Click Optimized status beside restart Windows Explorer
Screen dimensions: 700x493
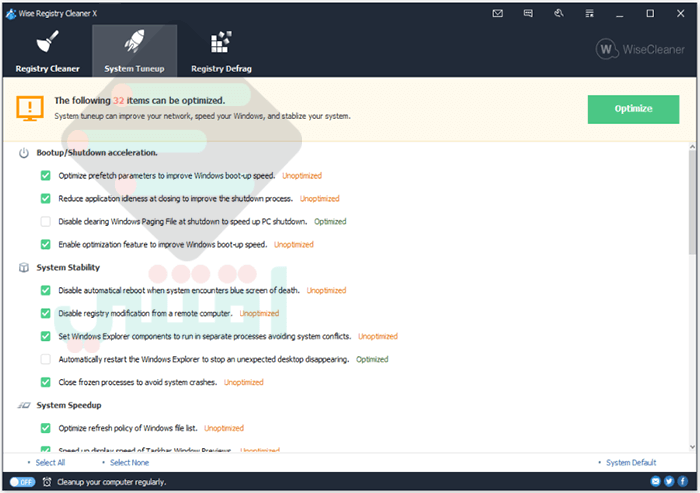click(x=372, y=359)
